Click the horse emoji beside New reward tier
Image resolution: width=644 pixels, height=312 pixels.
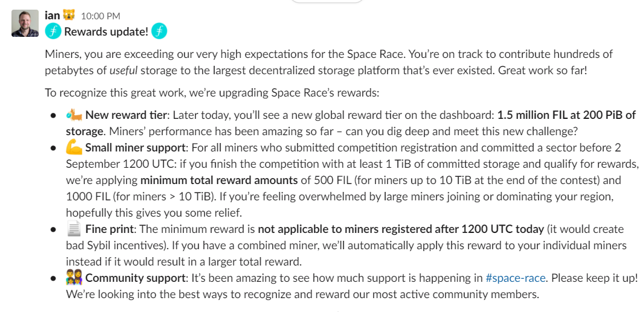[x=74, y=115]
